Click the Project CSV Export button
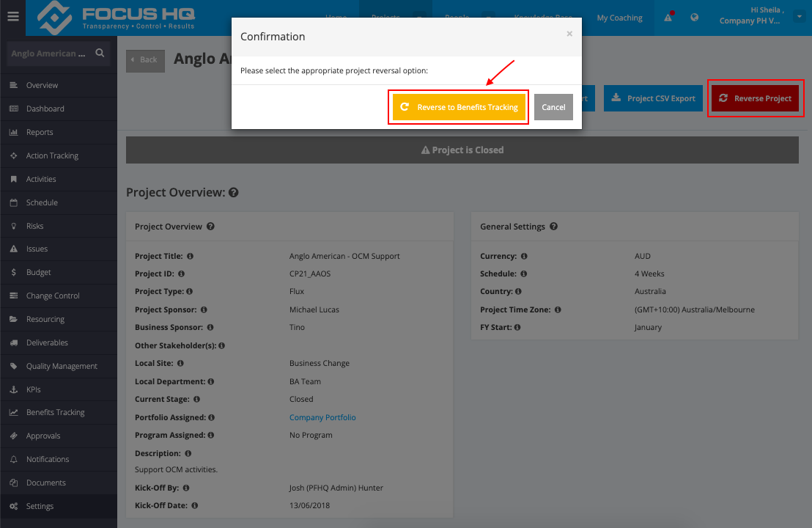The width and height of the screenshot is (812, 528). coord(653,98)
